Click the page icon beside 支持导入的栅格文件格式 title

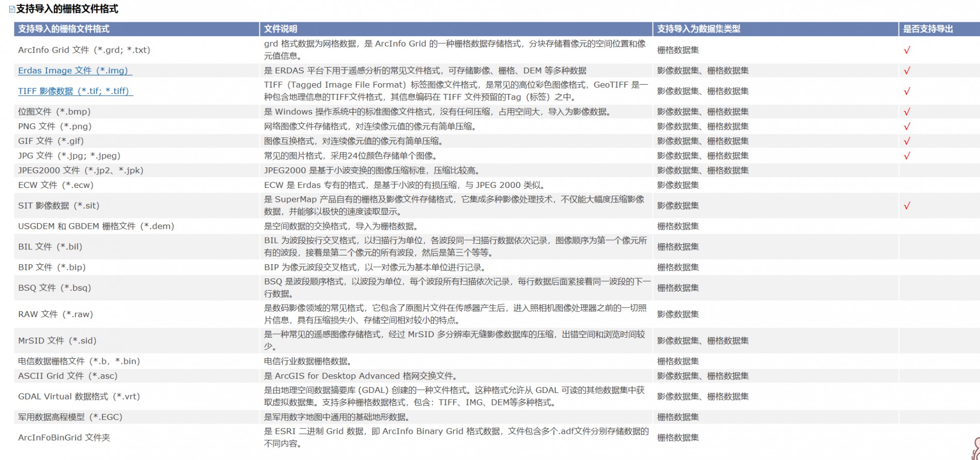coord(12,9)
